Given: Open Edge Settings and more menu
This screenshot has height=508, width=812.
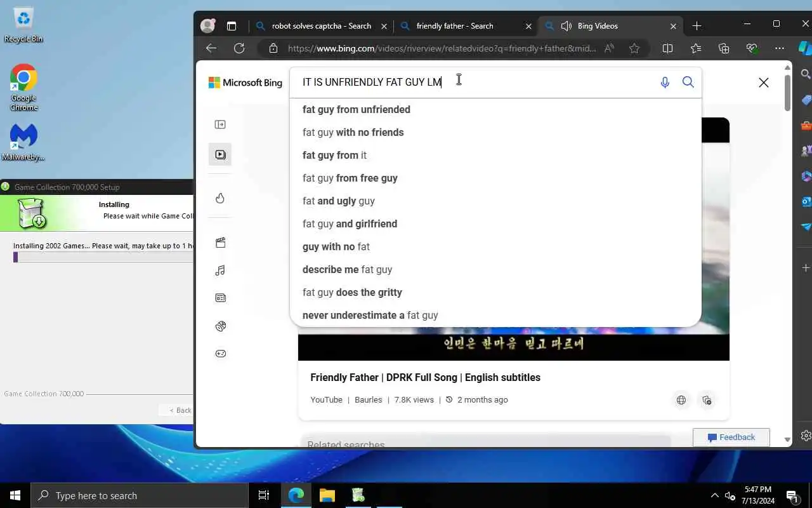Looking at the screenshot, I should pyautogui.click(x=780, y=48).
